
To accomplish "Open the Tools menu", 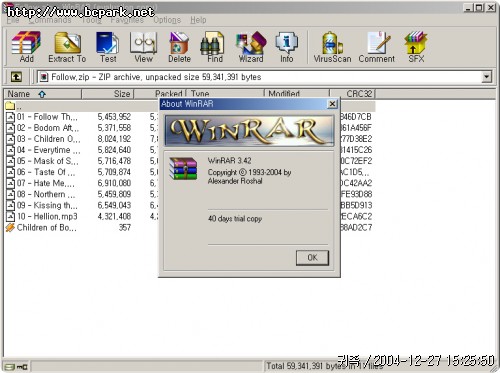I will point(91,20).
